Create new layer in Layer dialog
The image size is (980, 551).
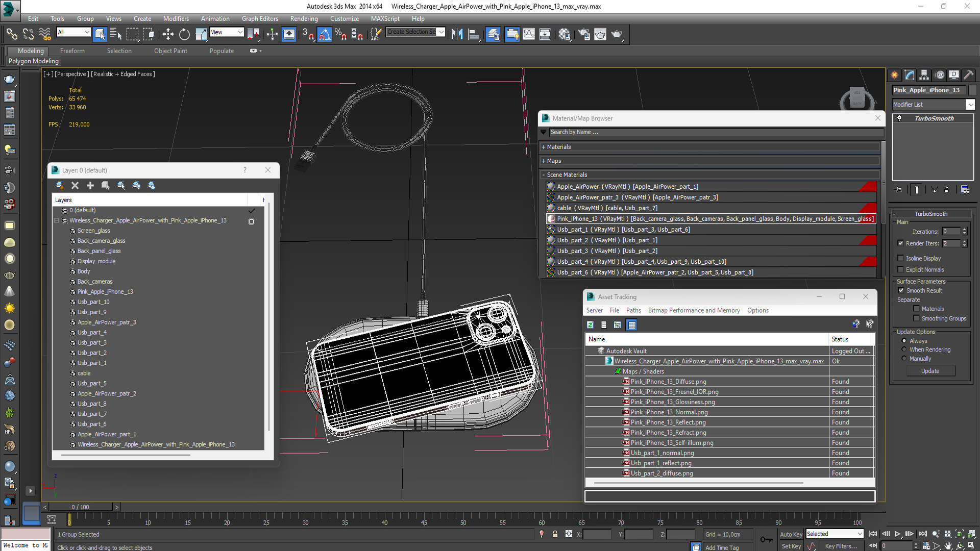click(60, 185)
